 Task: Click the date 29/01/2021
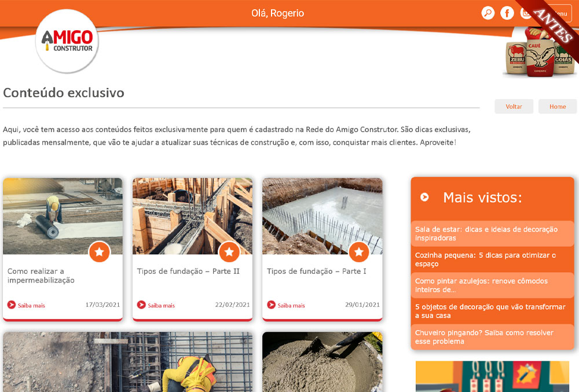coord(362,305)
